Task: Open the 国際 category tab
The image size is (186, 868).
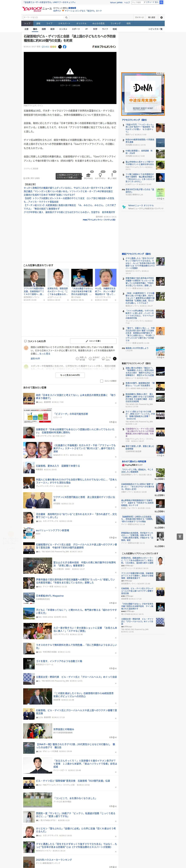Action: [44, 29]
